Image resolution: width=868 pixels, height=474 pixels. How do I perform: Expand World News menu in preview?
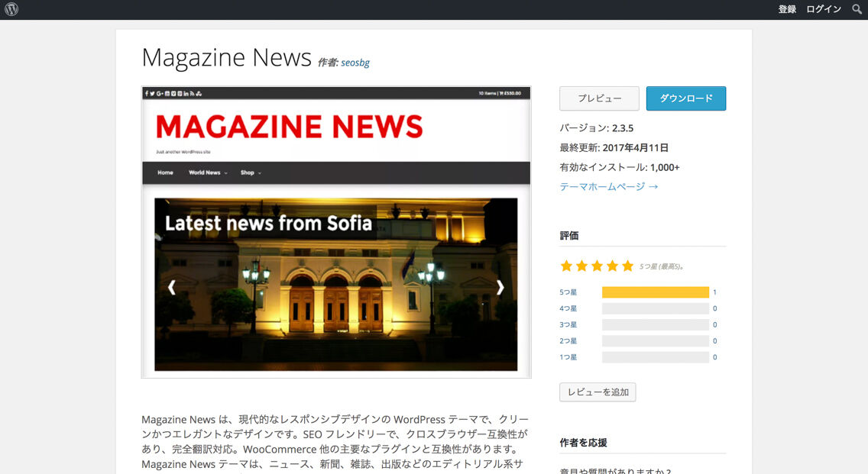[208, 173]
